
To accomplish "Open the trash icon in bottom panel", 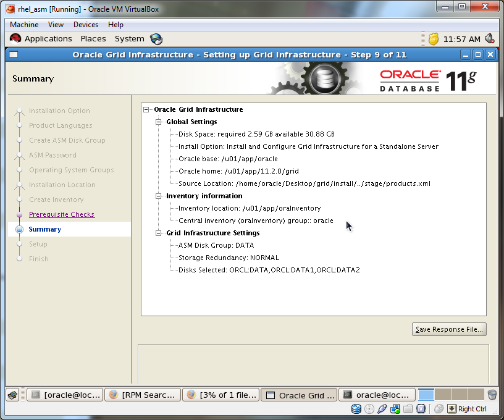I will [492, 395].
